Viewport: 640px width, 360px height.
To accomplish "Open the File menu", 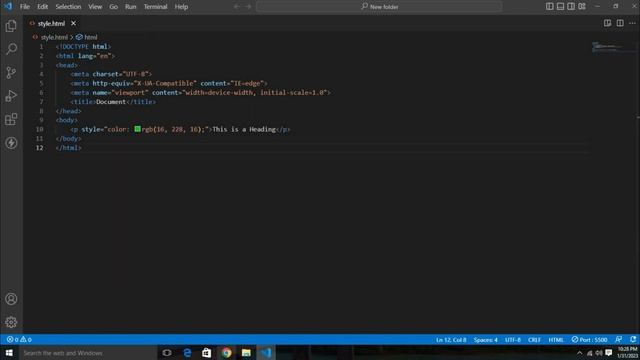I will point(25,7).
